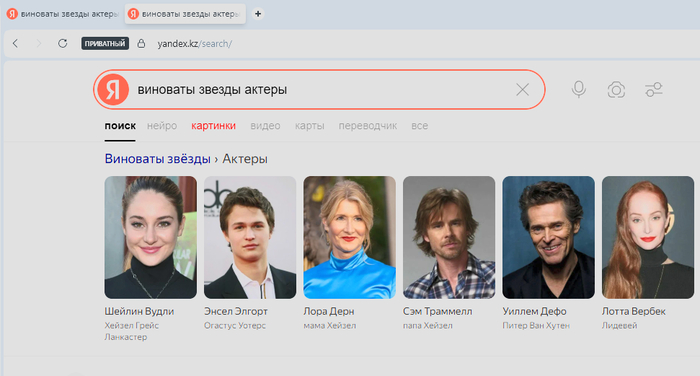Click the ПРИВАТНЫЙ private mode badge
The width and height of the screenshot is (700, 376).
click(x=105, y=43)
